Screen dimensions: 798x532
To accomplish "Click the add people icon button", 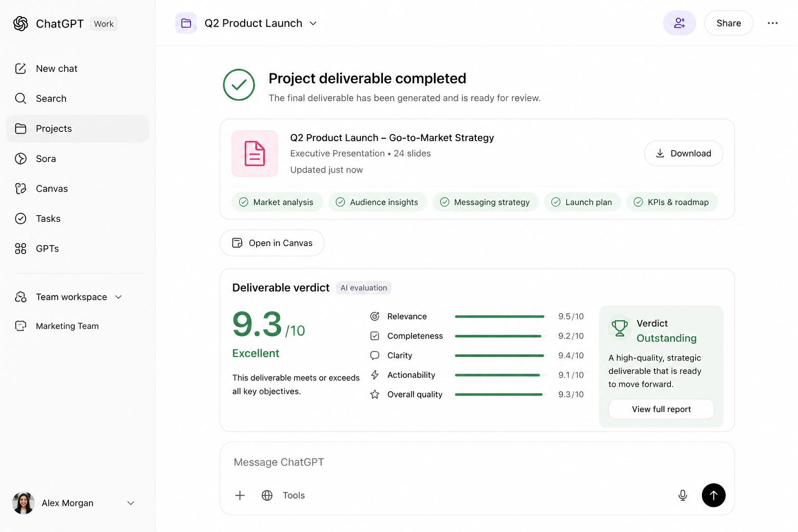I will click(680, 23).
